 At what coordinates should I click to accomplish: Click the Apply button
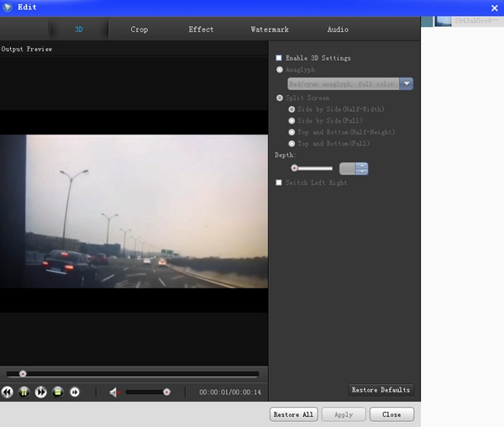click(x=344, y=414)
